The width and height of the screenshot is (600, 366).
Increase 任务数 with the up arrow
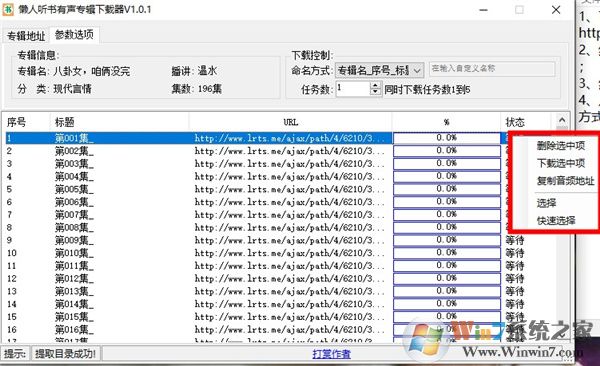pos(375,85)
